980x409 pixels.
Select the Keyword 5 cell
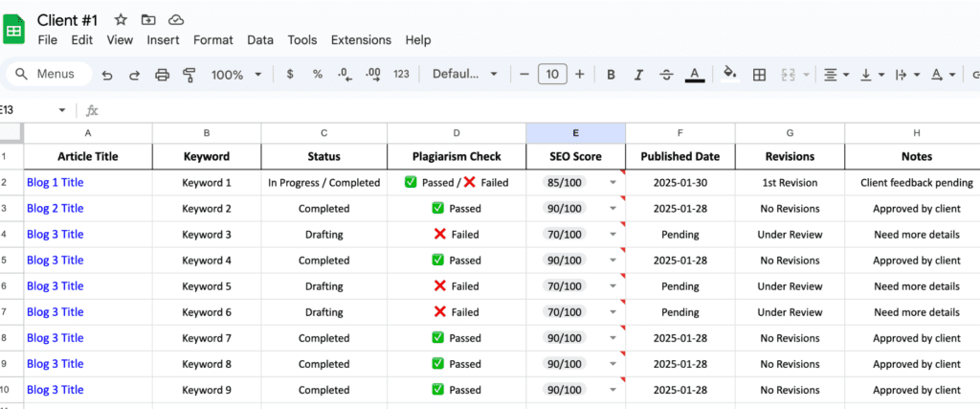[x=207, y=286]
